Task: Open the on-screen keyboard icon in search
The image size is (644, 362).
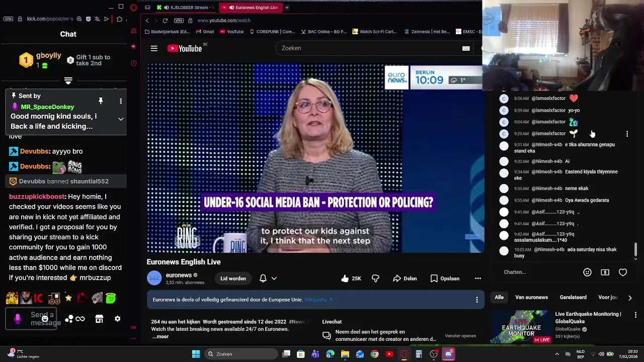Action: click(466, 48)
